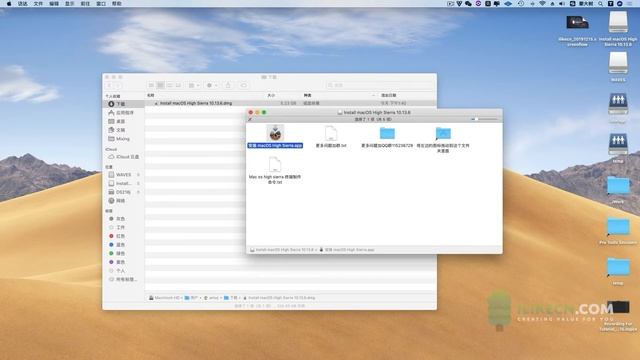Image resolution: width=640 pixels, height=360 pixels.
Task: Open the 文件 menu in menu bar
Action: 38,4
